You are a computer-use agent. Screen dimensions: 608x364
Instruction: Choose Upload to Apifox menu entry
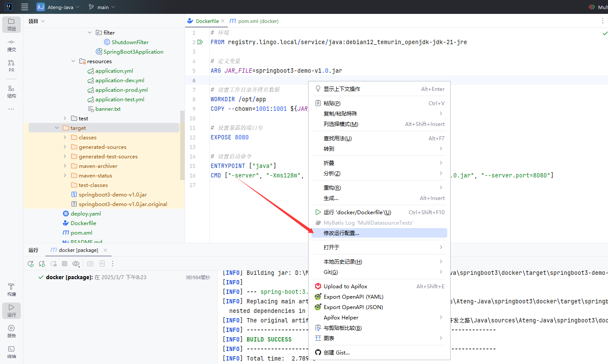pos(345,286)
